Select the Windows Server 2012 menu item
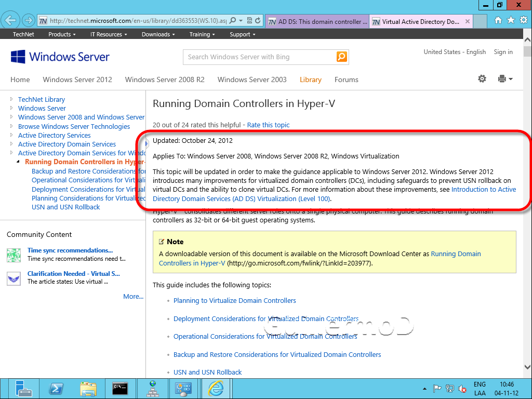The height and width of the screenshot is (399, 532). [x=77, y=79]
